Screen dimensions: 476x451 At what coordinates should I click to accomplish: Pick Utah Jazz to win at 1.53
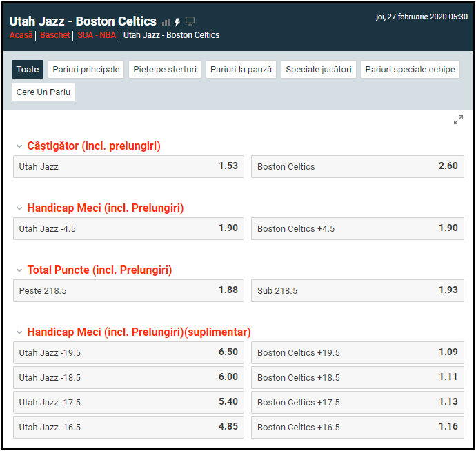click(x=128, y=166)
